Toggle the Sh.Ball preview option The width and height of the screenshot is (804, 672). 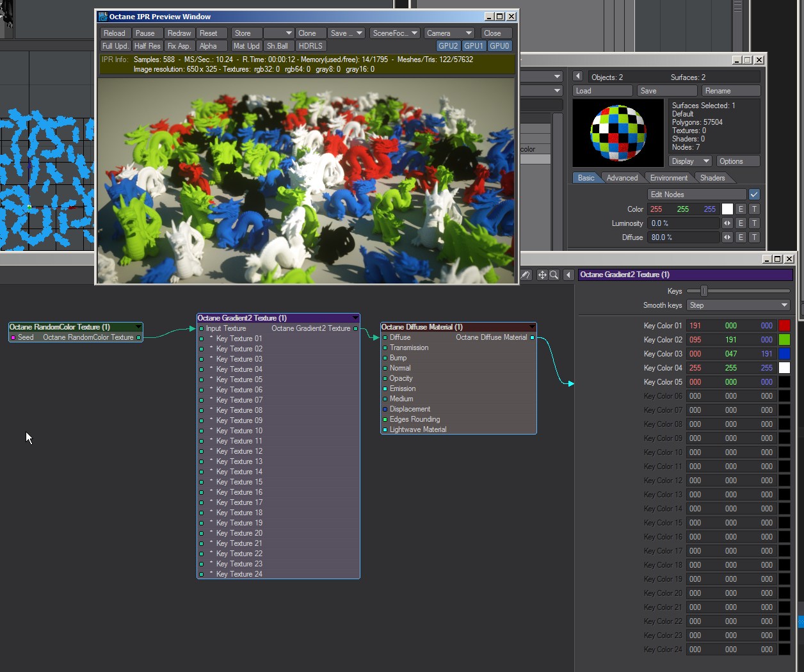coord(279,46)
